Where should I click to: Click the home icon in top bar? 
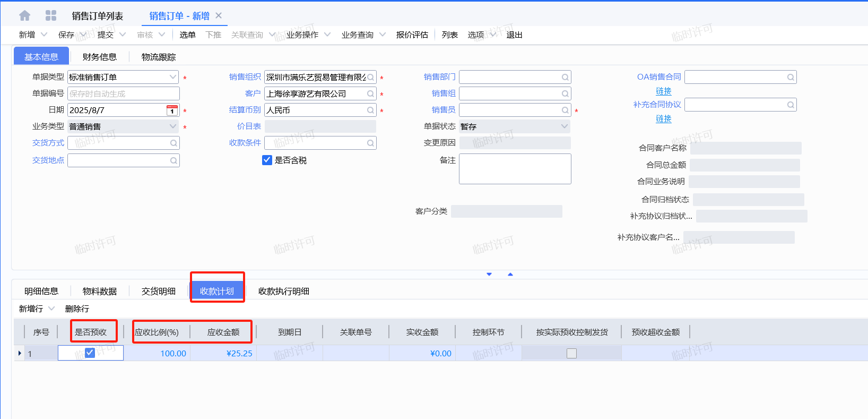click(24, 16)
